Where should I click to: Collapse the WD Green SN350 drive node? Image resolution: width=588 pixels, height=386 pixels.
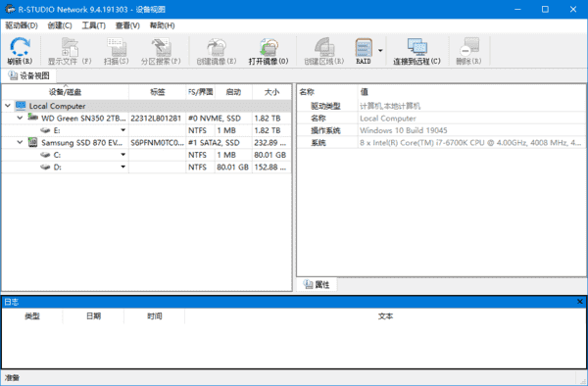[20, 118]
